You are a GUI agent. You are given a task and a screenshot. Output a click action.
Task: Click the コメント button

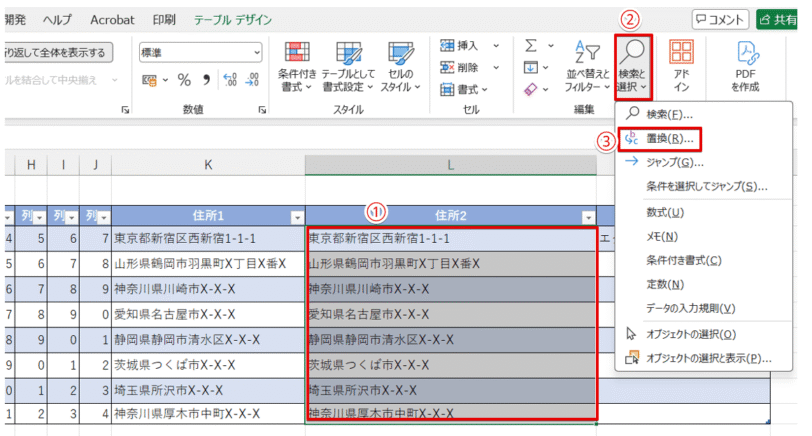tap(720, 20)
